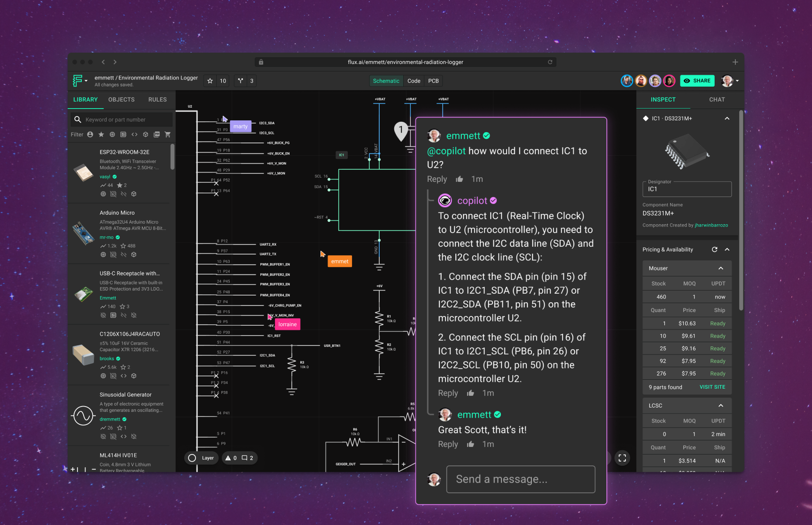Collapse the IC1 DS3231M+ inspector panel
The height and width of the screenshot is (525, 812).
click(726, 118)
